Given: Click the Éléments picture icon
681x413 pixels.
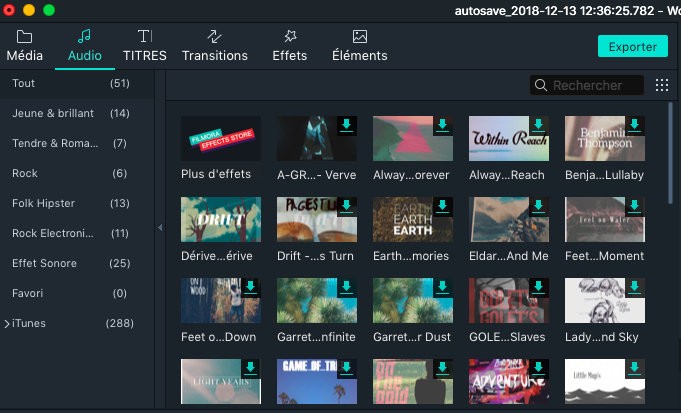Looking at the screenshot, I should (360, 36).
